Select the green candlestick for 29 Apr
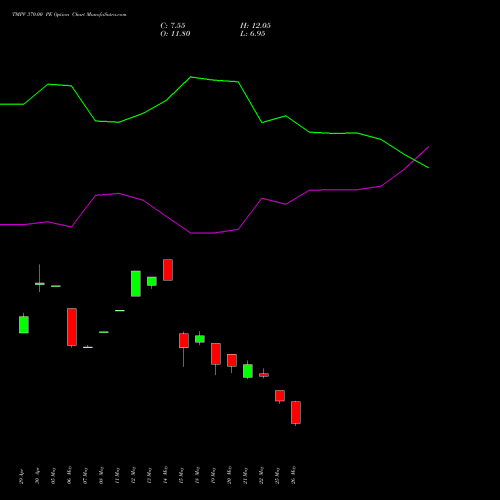 [24, 324]
